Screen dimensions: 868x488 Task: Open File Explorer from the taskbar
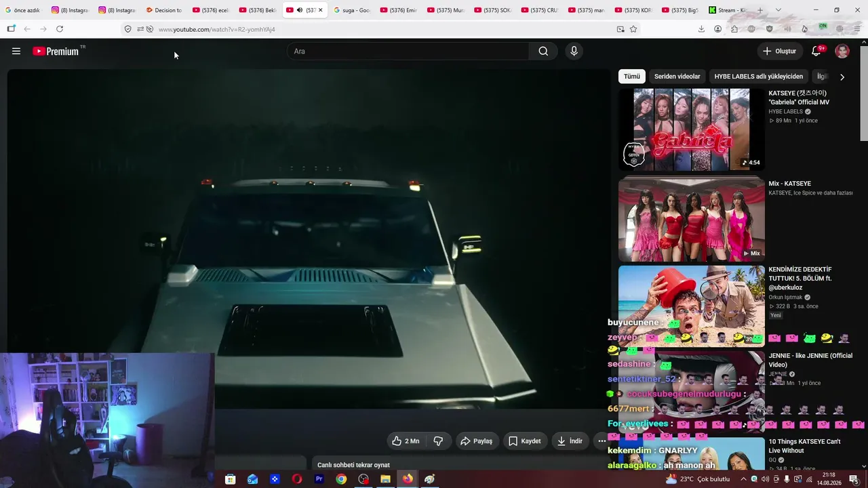pos(385,479)
